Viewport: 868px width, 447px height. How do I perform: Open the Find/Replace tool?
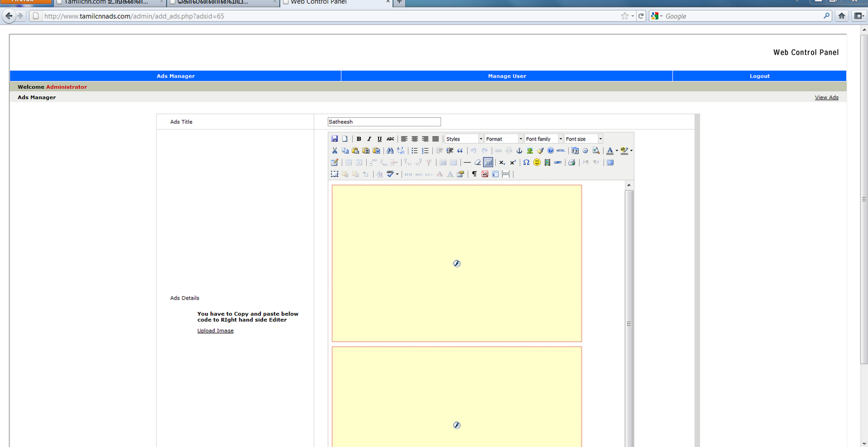coord(400,151)
